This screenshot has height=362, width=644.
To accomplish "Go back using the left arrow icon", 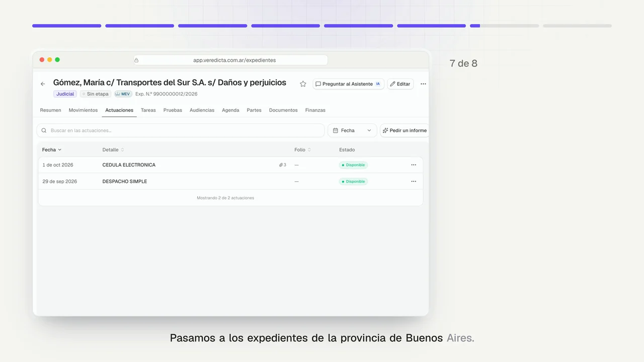I will pos(43,84).
